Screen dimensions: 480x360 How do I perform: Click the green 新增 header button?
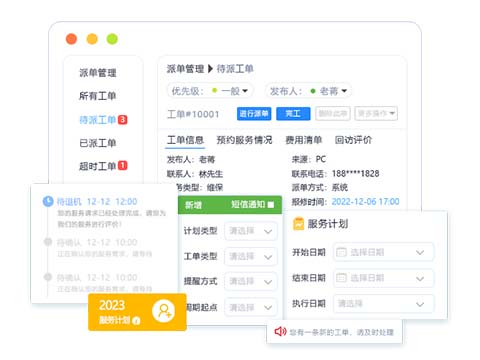(193, 205)
